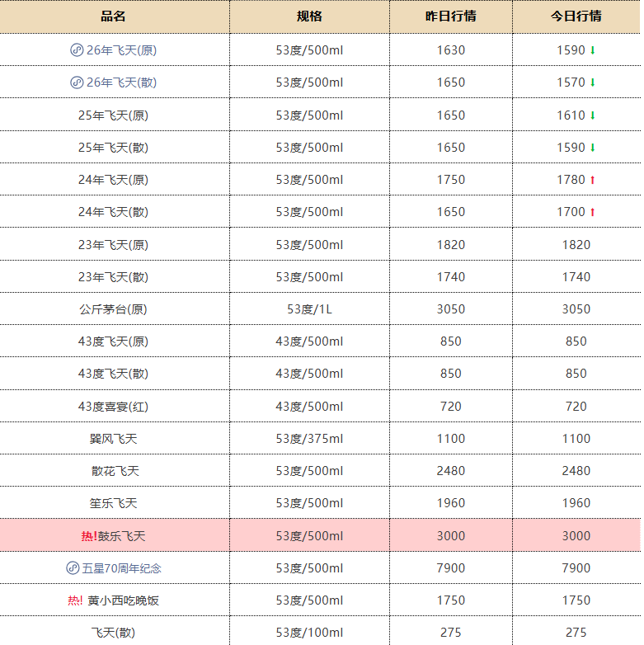Viewport: 644px width, 645px height.
Task: Click today's price 1750 in 黄小西吃晚饭 row
Action: pos(576,600)
